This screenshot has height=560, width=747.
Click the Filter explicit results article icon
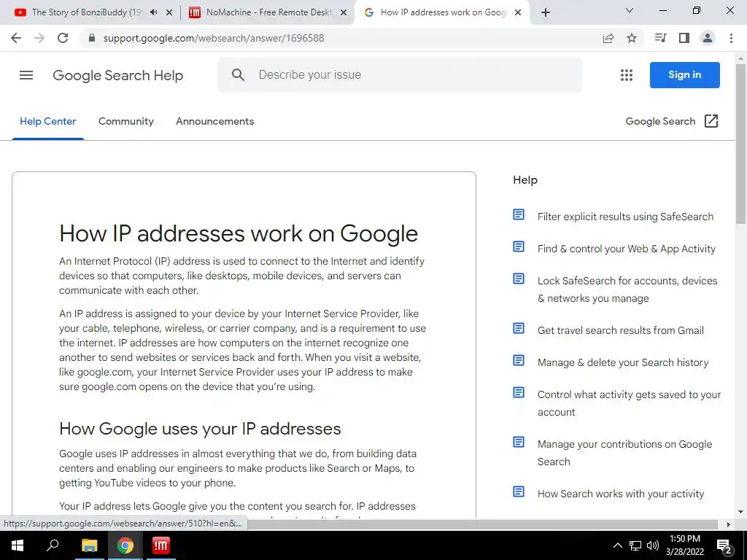click(519, 215)
